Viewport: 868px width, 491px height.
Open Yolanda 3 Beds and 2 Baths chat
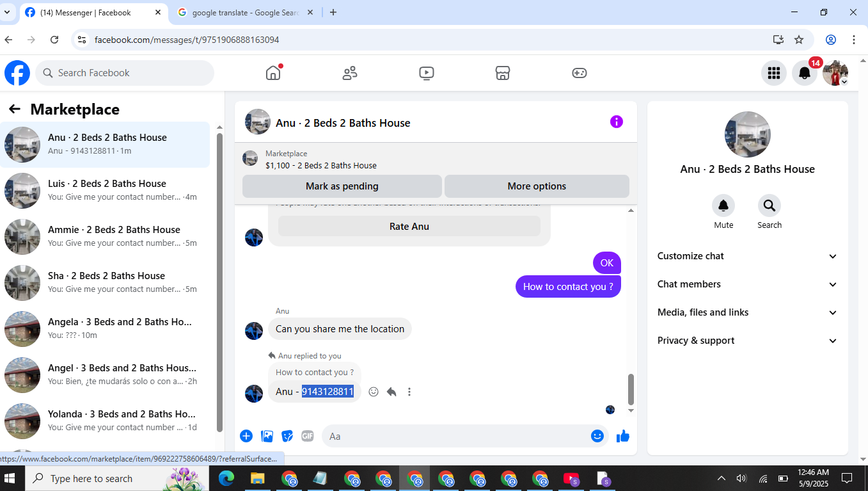[x=105, y=421]
